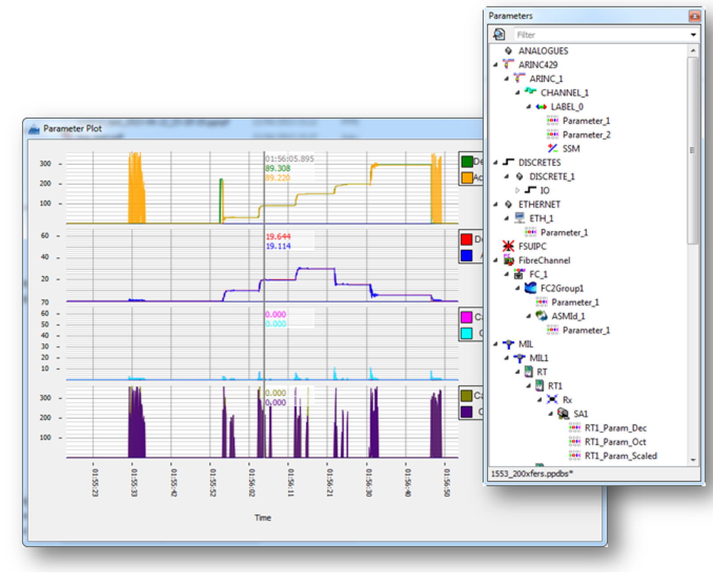Select Parameter_2 under LABEL_0
Screen dimensions: 713x588
[586, 135]
